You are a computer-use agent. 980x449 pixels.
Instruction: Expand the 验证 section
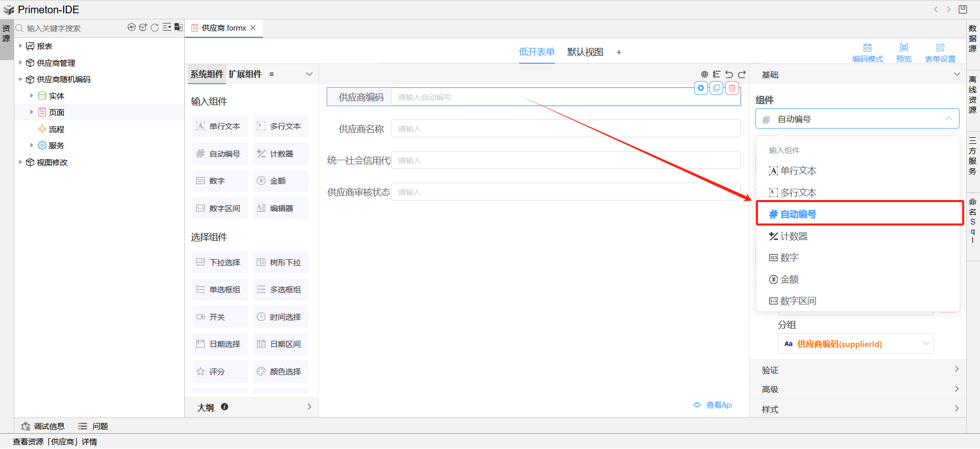pyautogui.click(x=857, y=370)
